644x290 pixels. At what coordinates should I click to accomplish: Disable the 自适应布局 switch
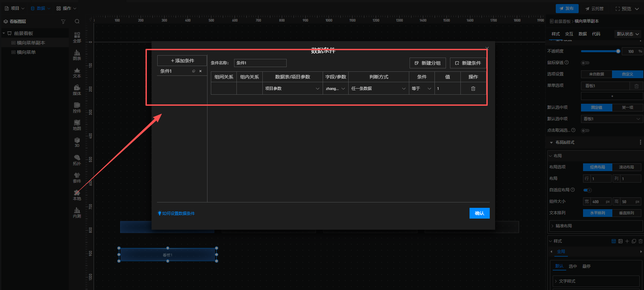coord(587,190)
